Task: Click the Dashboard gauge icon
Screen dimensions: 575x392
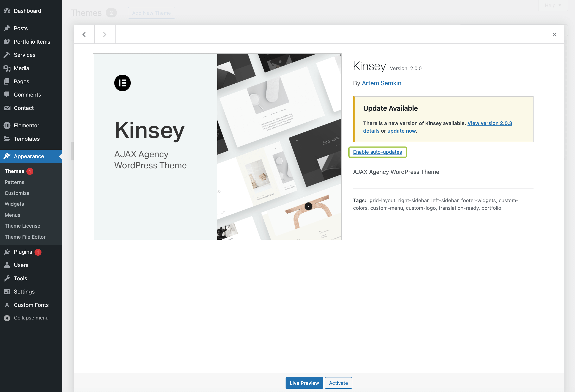Action: click(x=7, y=11)
